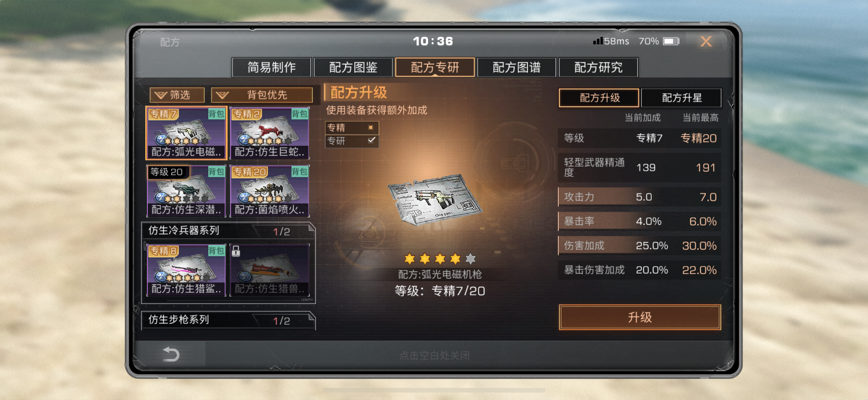Select the 仿生深潜 recipe blueprint icon
Image resolution: width=868 pixels, height=400 pixels.
pos(186,191)
